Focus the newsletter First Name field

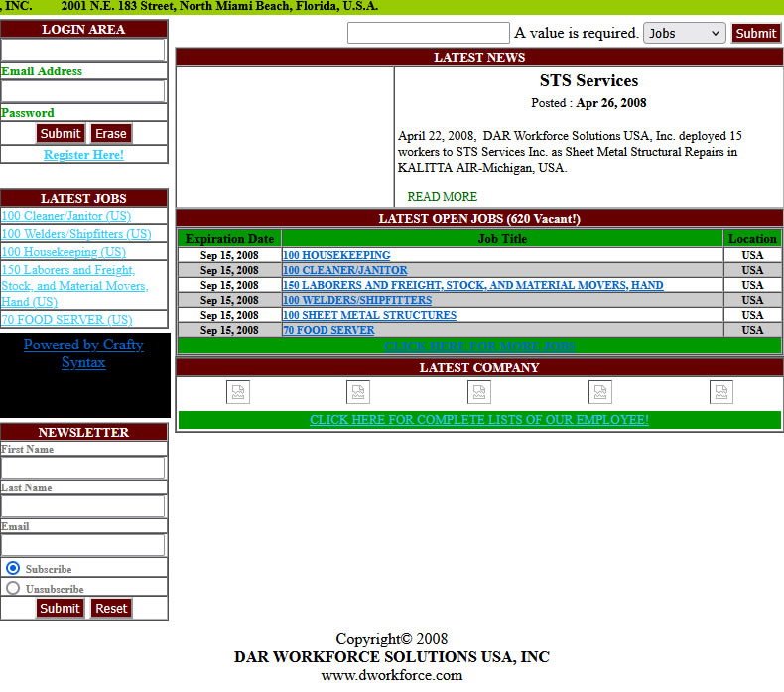click(x=82, y=468)
